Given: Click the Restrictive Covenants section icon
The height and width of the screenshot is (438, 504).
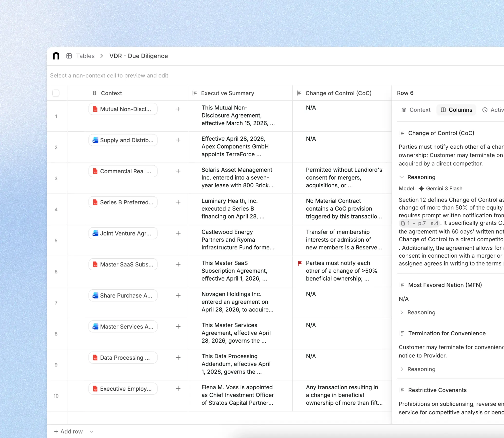Looking at the screenshot, I should click(402, 390).
